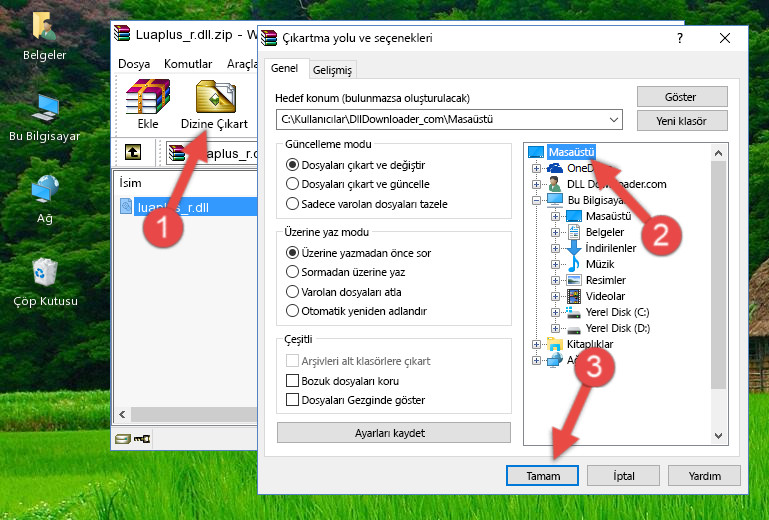Check 'Dosyaları Gezginde göster' checkbox

point(292,400)
